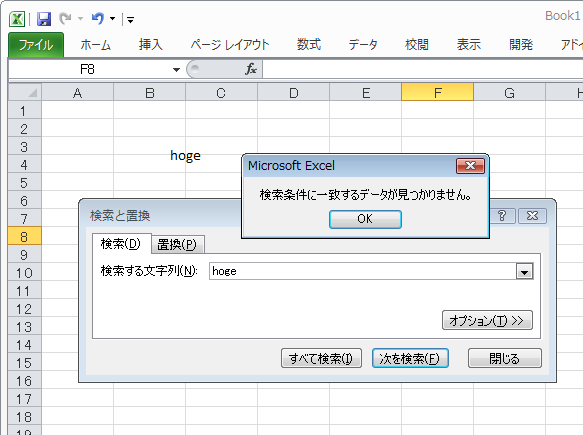This screenshot has height=435, width=583.
Task: Select column A header
Action: point(77,93)
